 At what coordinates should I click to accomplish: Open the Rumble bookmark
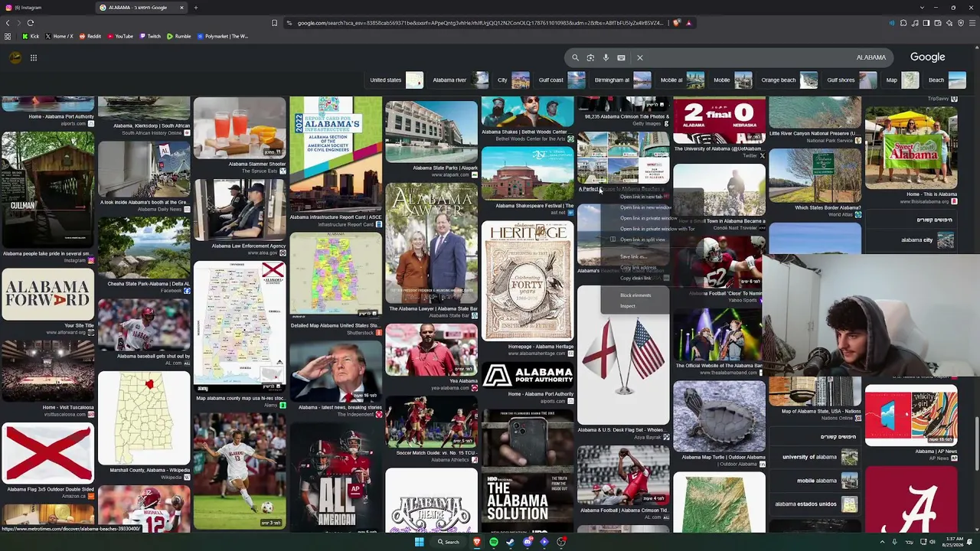click(x=178, y=36)
